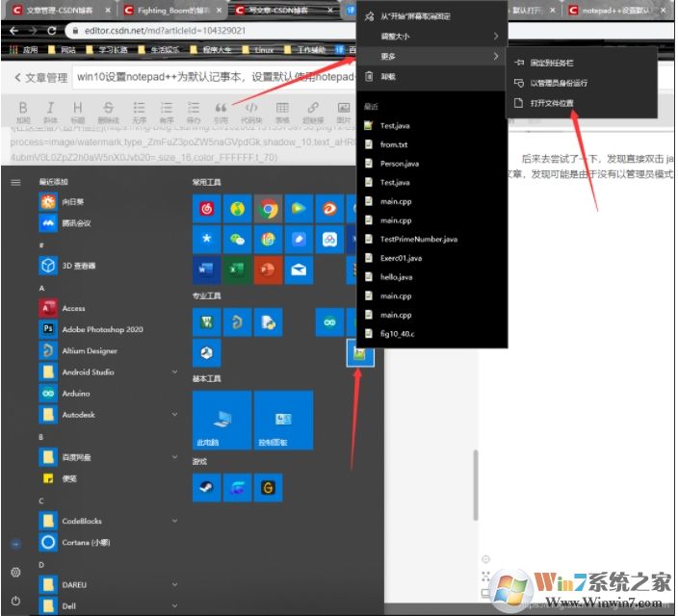Viewport: 678px width, 616px height.
Task: Launch the PowerPoint tile
Action: click(x=268, y=269)
